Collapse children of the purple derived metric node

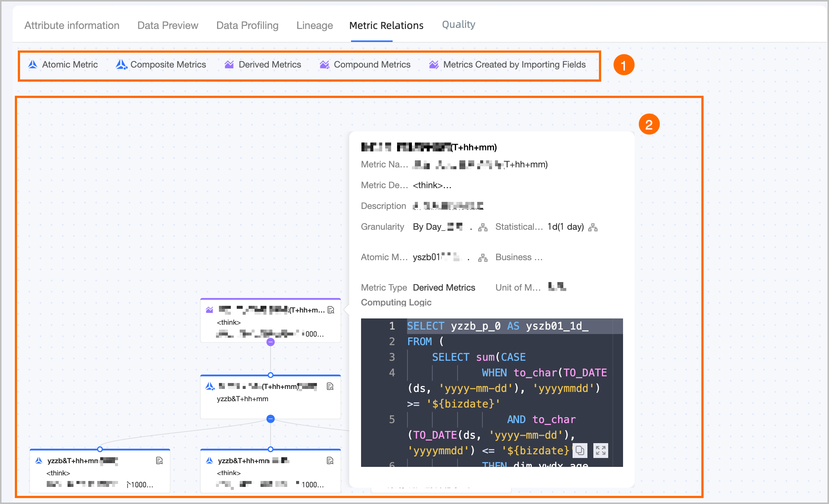click(271, 342)
